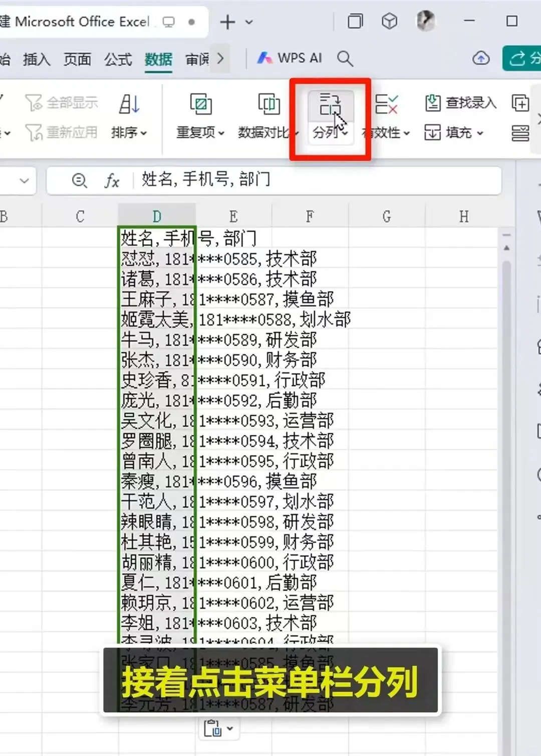Select the 数据 tab
Image resolution: width=541 pixels, height=756 pixels.
[158, 59]
